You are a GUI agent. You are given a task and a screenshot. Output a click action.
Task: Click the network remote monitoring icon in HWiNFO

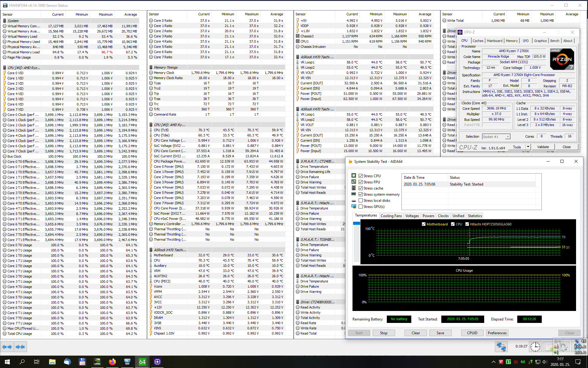click(x=501, y=347)
